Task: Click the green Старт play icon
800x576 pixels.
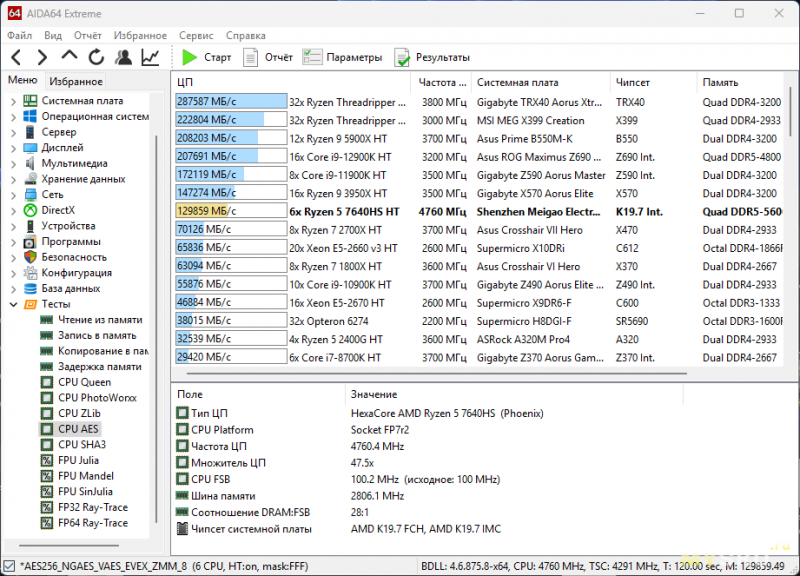Action: pyautogui.click(x=189, y=57)
